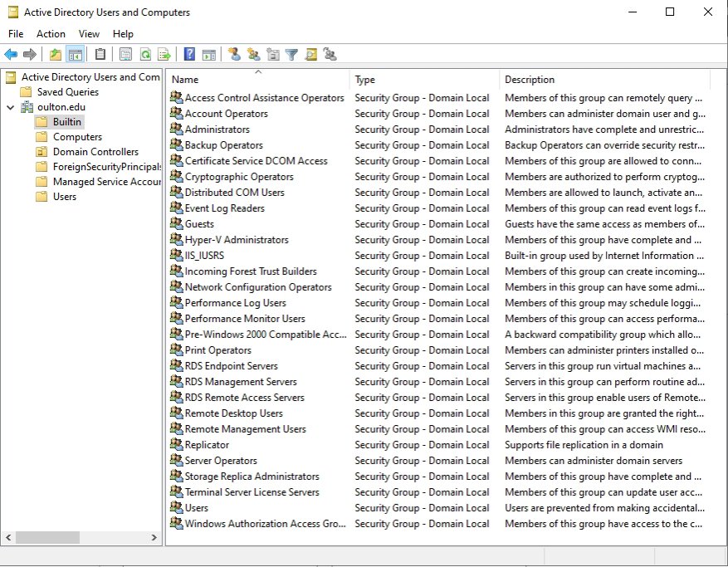
Task: Sort the list by Name column header
Action: 185,80
